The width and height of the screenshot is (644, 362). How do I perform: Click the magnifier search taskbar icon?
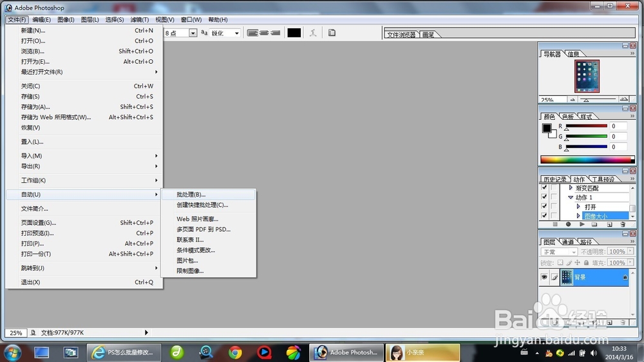coord(206,352)
